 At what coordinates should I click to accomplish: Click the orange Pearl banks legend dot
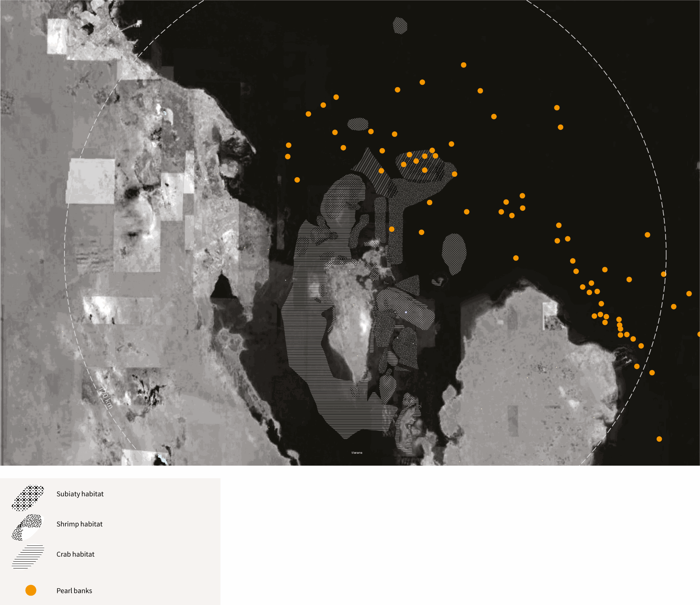(x=31, y=590)
